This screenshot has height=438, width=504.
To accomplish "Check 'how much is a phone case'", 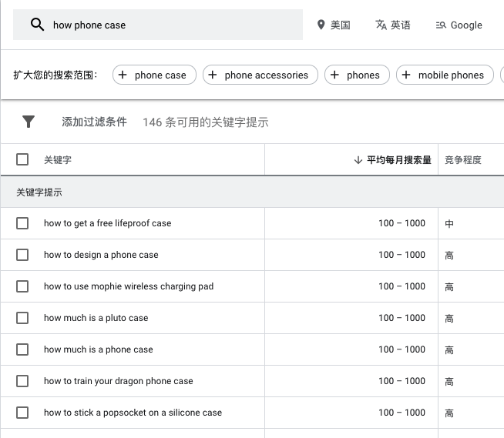I will point(22,349).
